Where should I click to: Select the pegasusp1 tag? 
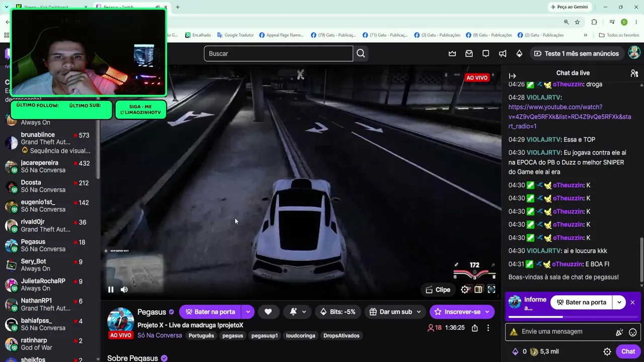(x=265, y=335)
